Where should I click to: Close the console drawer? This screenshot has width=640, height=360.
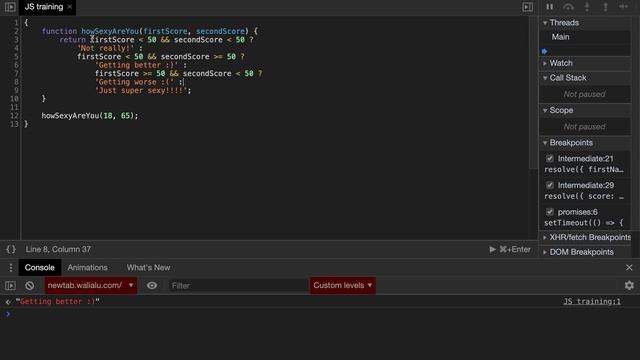[x=629, y=268]
